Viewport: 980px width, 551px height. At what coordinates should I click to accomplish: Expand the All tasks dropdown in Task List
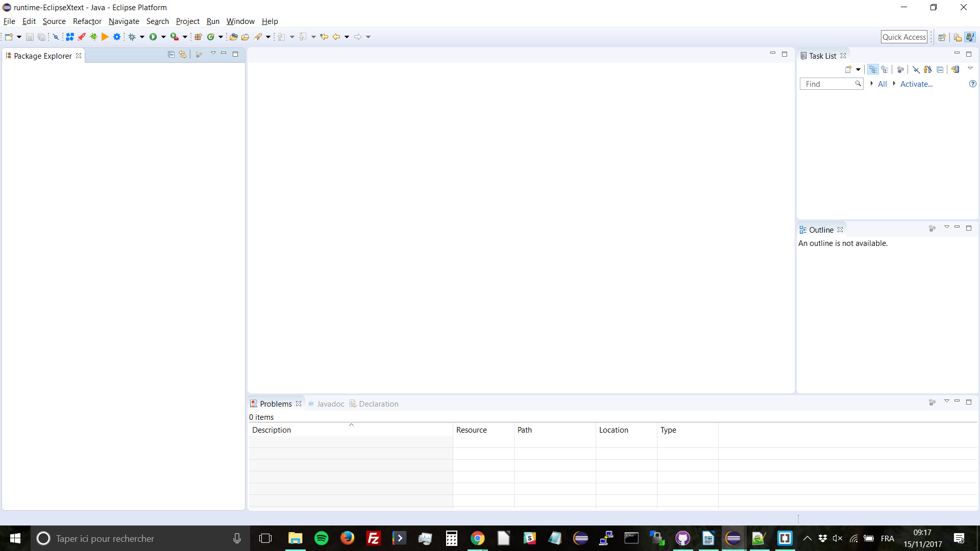click(x=871, y=84)
